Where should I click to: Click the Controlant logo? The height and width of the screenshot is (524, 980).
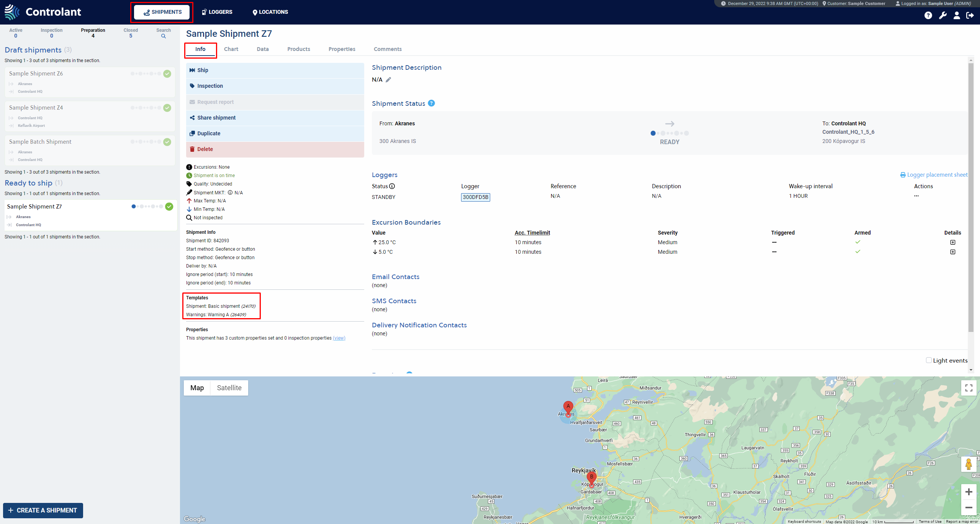click(x=43, y=12)
